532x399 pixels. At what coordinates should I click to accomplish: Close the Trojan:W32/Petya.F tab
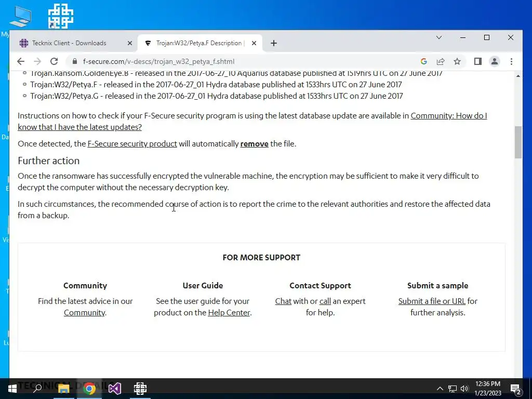[254, 43]
